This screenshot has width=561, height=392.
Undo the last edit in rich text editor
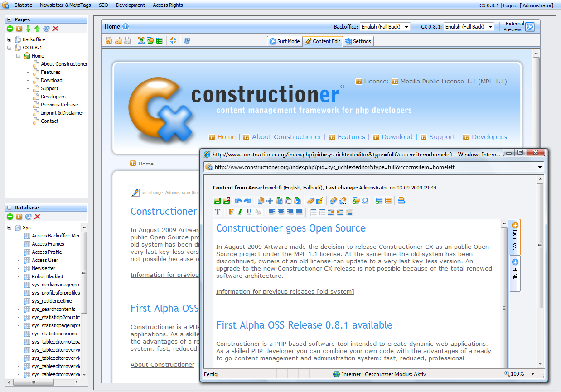238,201
